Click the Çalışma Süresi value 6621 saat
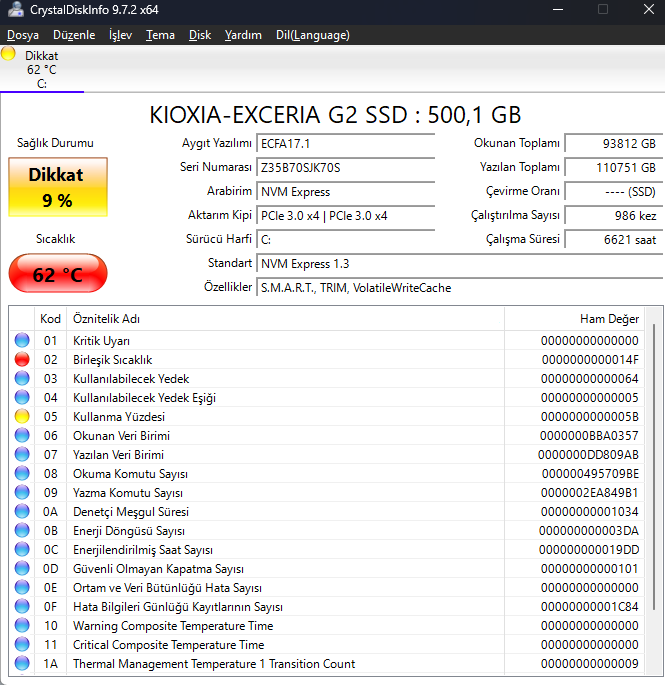Viewport: 665px width, 685px height. tap(613, 240)
